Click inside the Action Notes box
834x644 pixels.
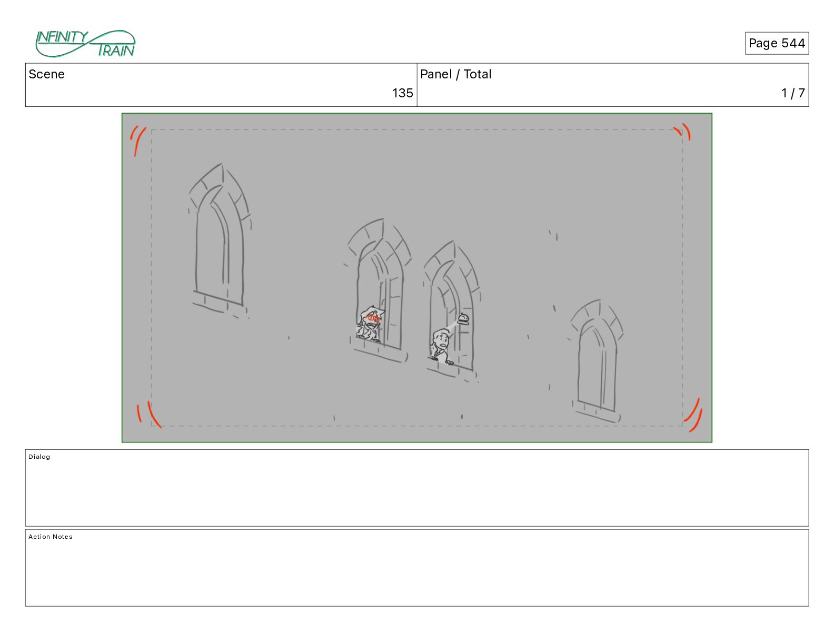[x=417, y=568]
